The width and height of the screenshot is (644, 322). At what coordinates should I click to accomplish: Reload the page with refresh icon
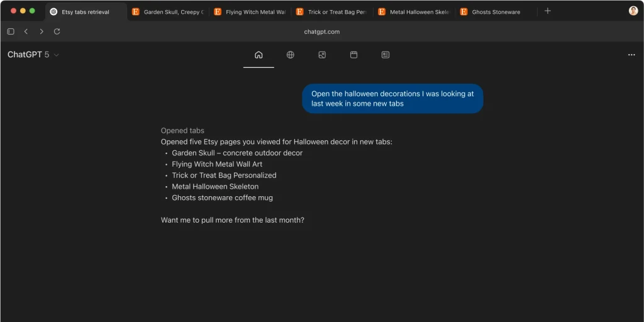click(x=57, y=31)
